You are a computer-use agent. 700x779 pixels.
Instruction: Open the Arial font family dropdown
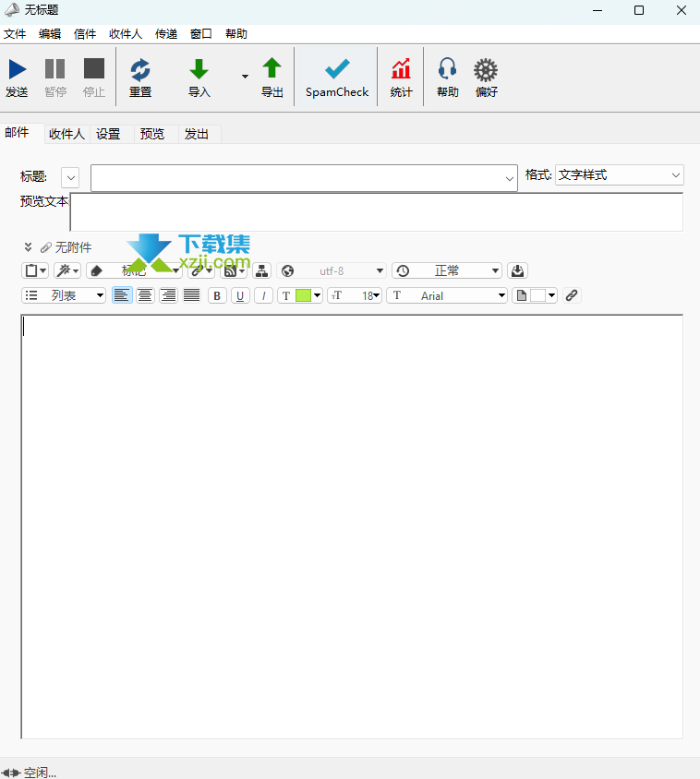447,295
